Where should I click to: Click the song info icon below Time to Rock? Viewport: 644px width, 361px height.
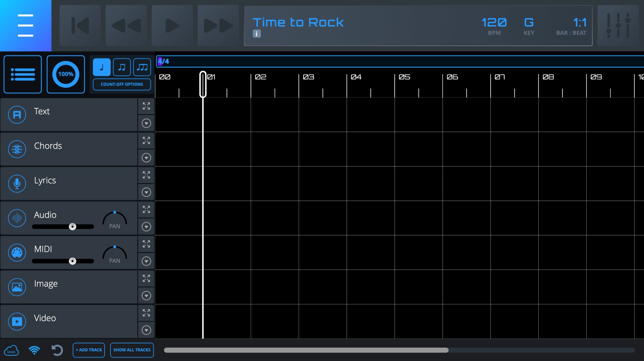pos(257,34)
